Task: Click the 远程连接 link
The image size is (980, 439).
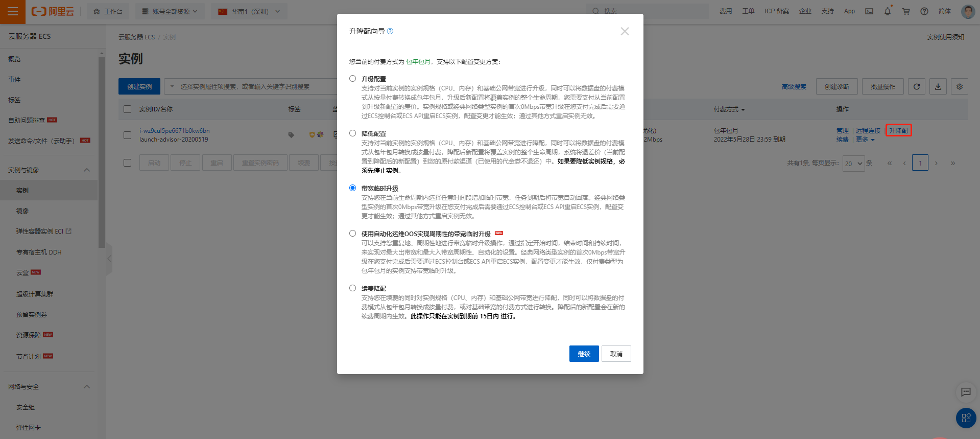Action: point(868,131)
